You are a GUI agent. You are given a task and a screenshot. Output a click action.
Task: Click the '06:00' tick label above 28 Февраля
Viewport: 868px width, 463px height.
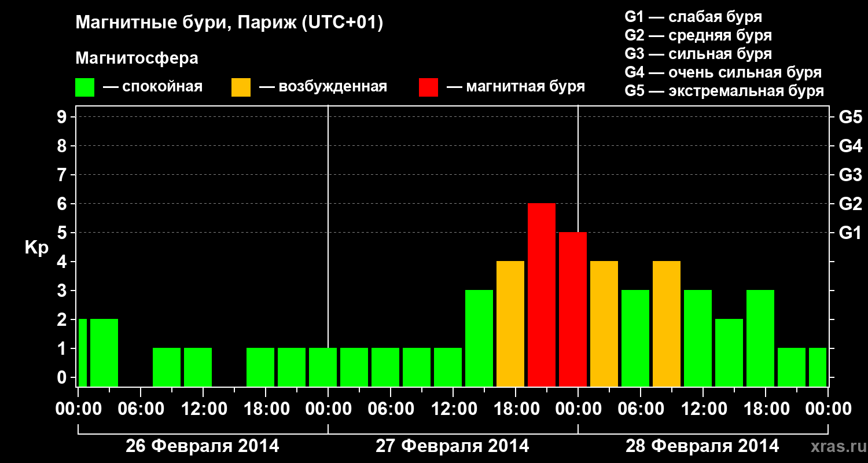pyautogui.click(x=640, y=409)
